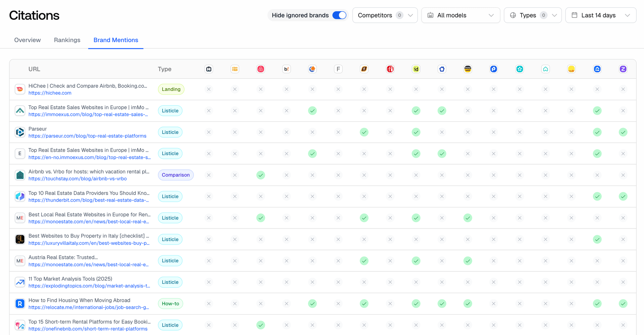
Task: Expand the All models dropdown
Action: [461, 15]
